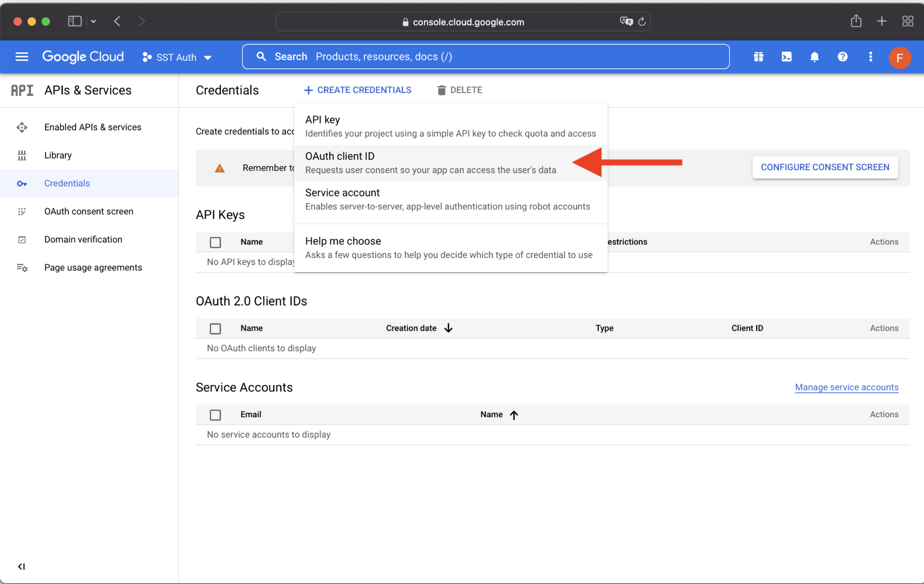Open the Google Cloud hamburger navigation menu

click(22, 57)
